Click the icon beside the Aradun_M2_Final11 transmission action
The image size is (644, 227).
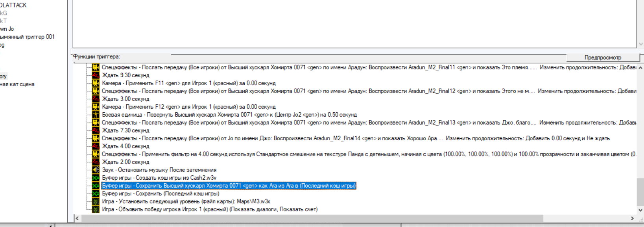point(96,67)
